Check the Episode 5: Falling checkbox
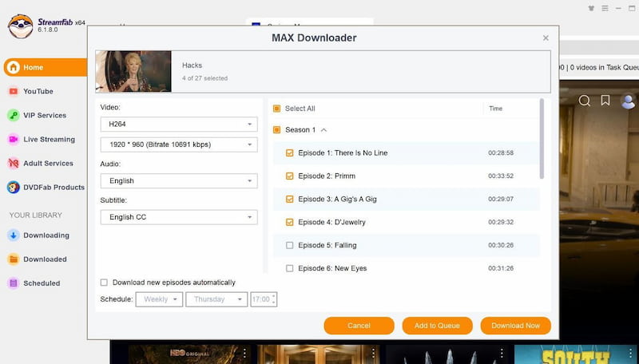639x364 pixels. tap(289, 245)
